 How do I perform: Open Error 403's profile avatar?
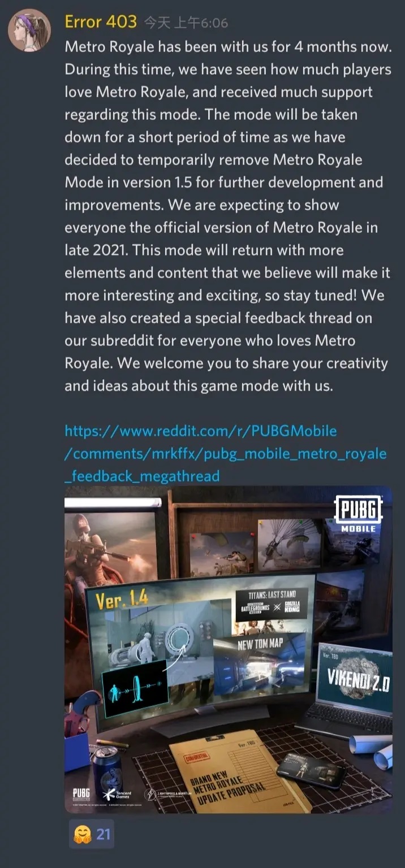(x=30, y=31)
